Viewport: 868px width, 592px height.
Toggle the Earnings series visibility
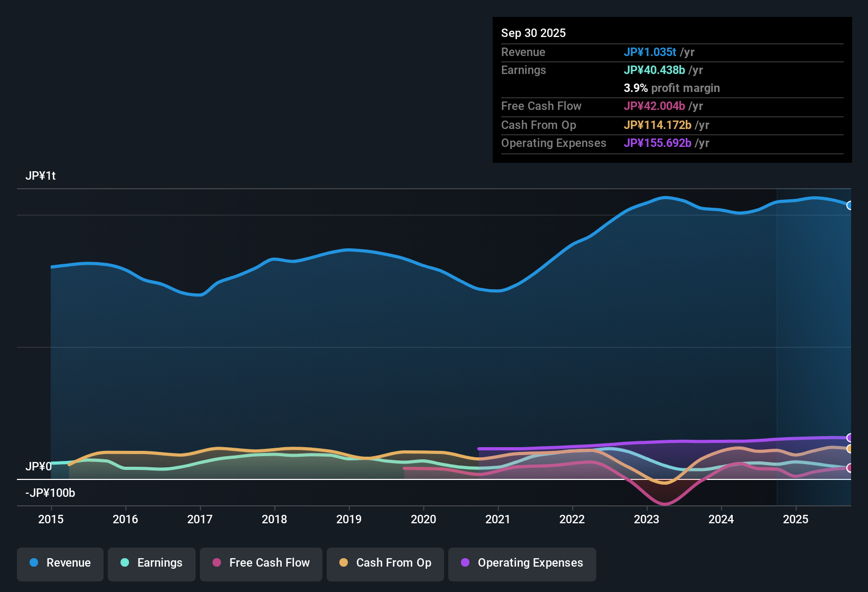tap(152, 563)
